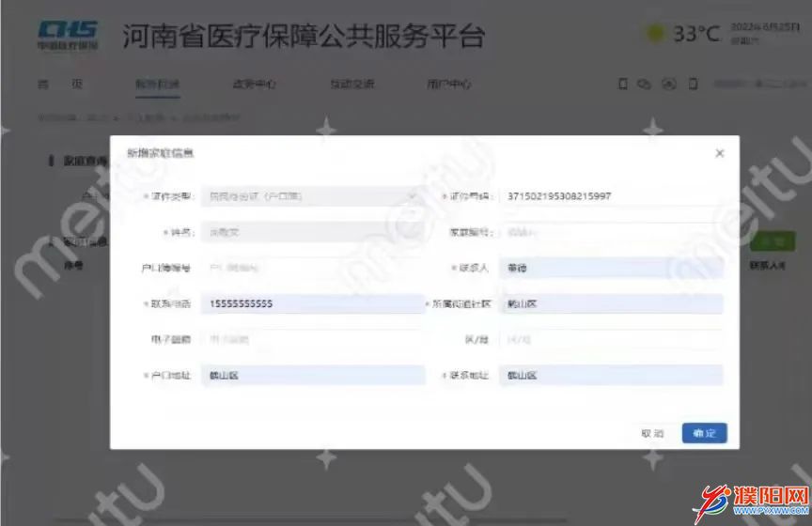Click the WeChat icon in header
Screen dimensions: 812x526
click(644, 84)
